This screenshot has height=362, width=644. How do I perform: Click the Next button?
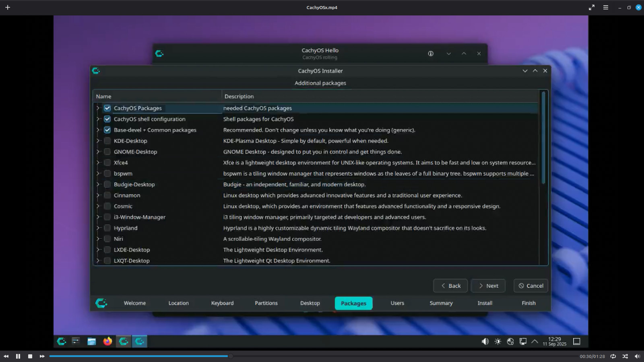coord(488,286)
